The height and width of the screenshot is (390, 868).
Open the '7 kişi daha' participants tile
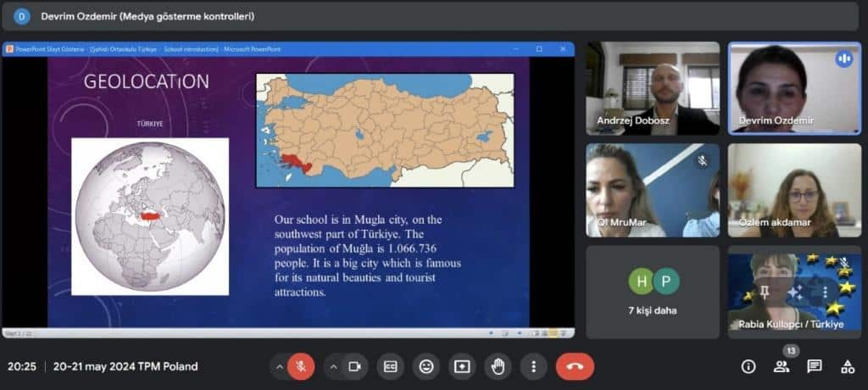(x=653, y=292)
